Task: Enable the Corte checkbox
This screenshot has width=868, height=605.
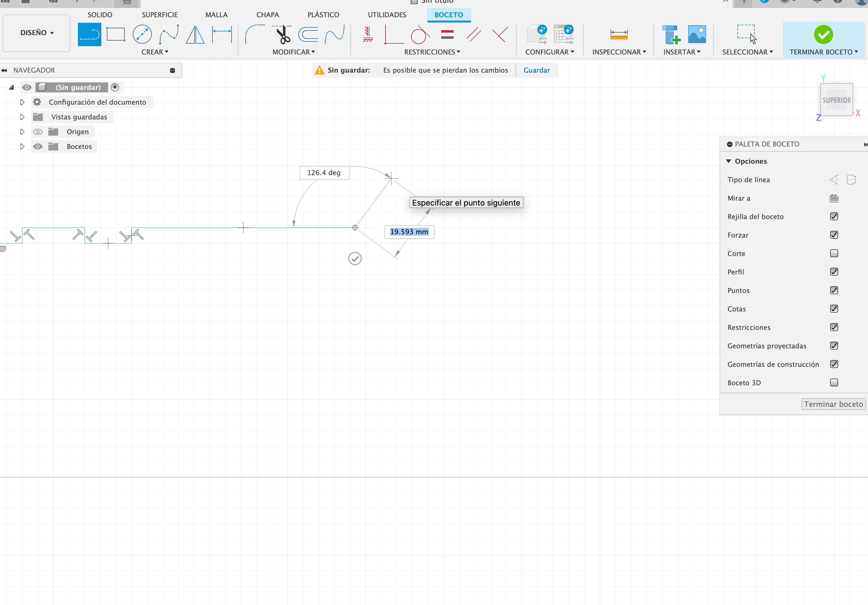Action: (834, 254)
